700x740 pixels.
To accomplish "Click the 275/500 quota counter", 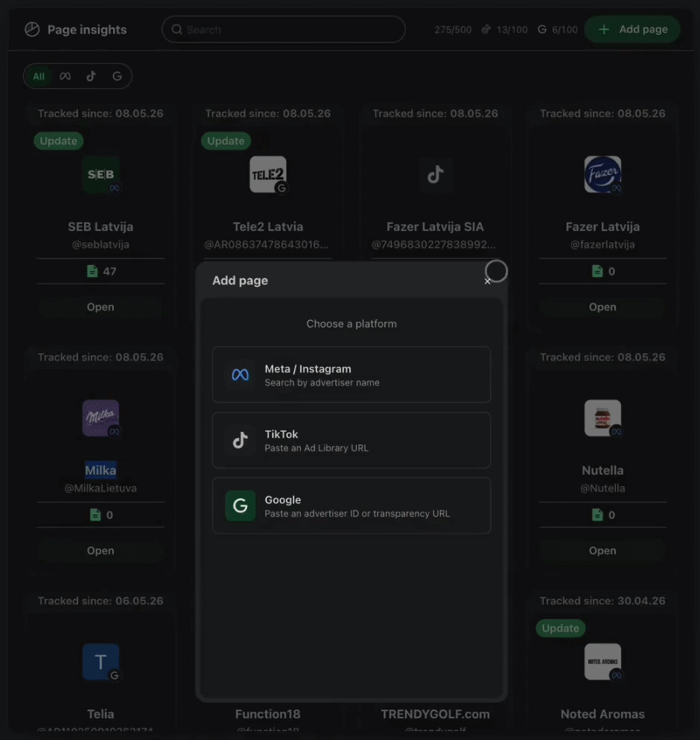I will (x=453, y=30).
